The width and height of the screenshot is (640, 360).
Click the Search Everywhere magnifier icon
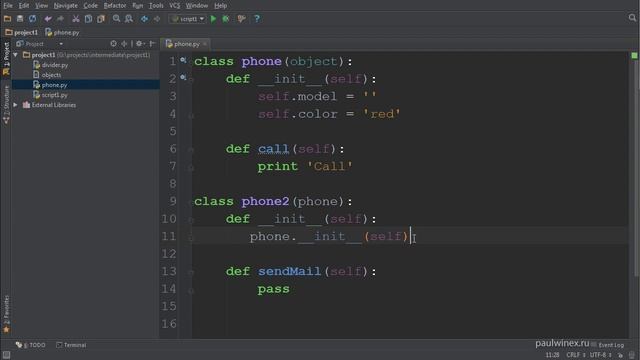(632, 18)
